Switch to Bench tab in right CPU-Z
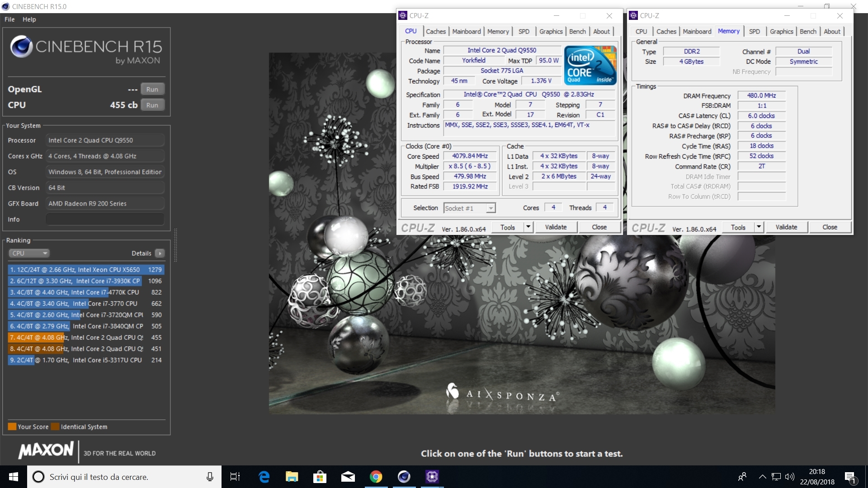868x488 pixels. point(808,31)
